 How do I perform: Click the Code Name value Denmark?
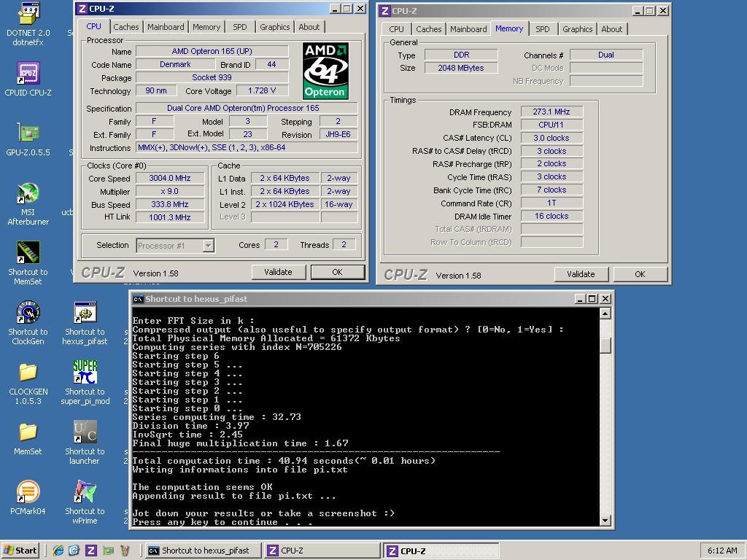(x=175, y=64)
